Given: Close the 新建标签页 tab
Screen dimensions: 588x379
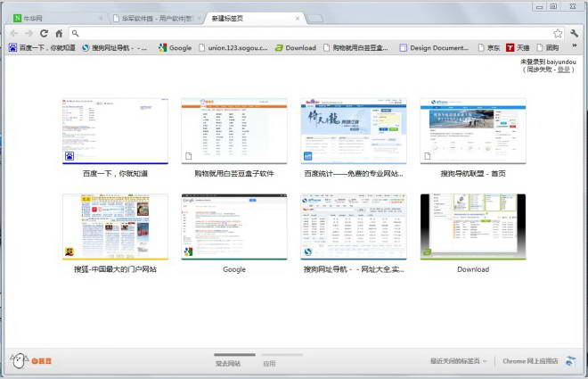Looking at the screenshot, I should tap(298, 18).
